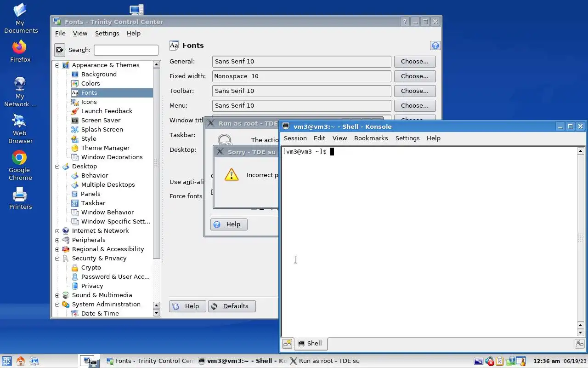Select the Colors module icon
The image size is (588, 368).
pos(75,83)
